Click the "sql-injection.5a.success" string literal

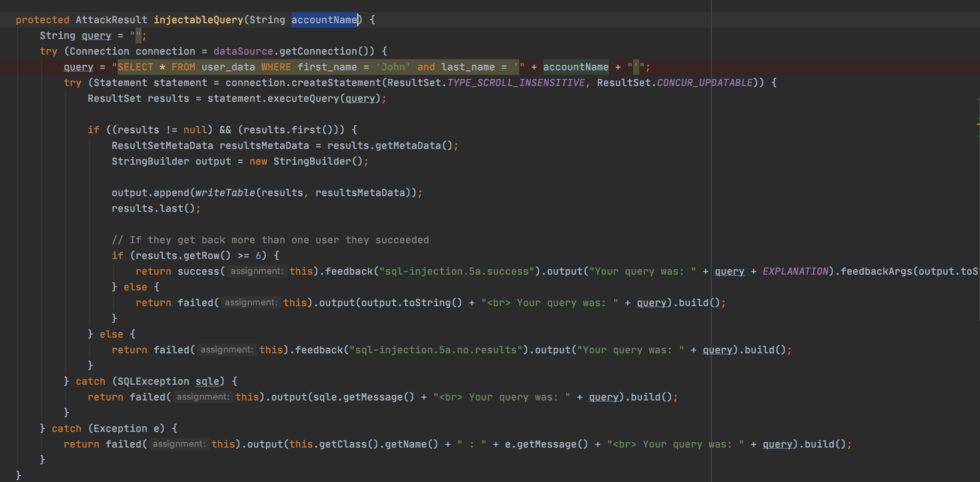click(457, 271)
